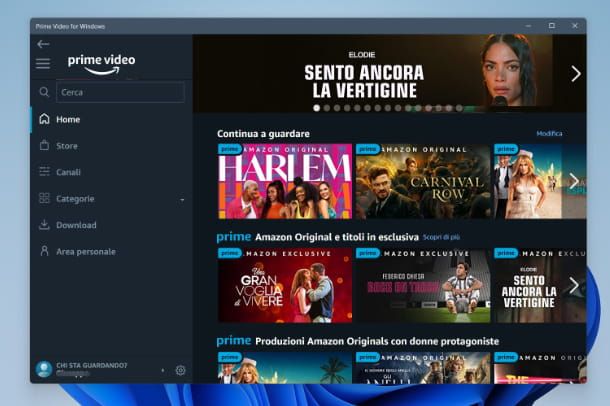
Task: Select the fourth banner carousel dot
Action: (x=347, y=108)
